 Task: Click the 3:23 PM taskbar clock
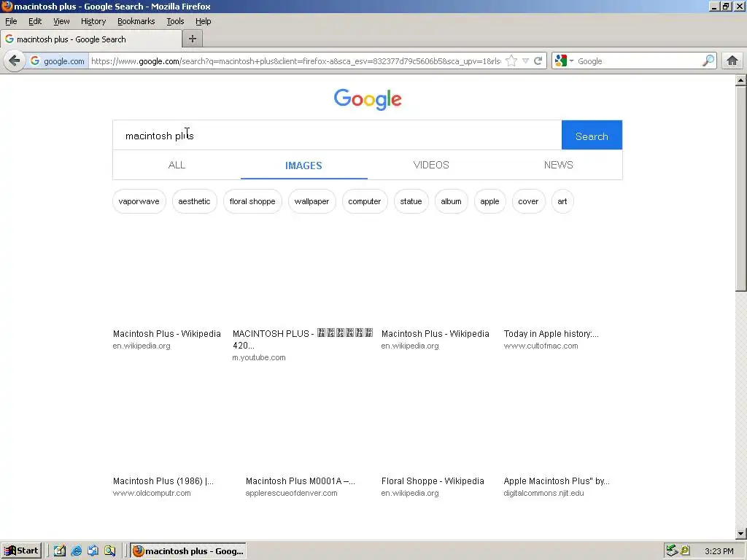(719, 551)
